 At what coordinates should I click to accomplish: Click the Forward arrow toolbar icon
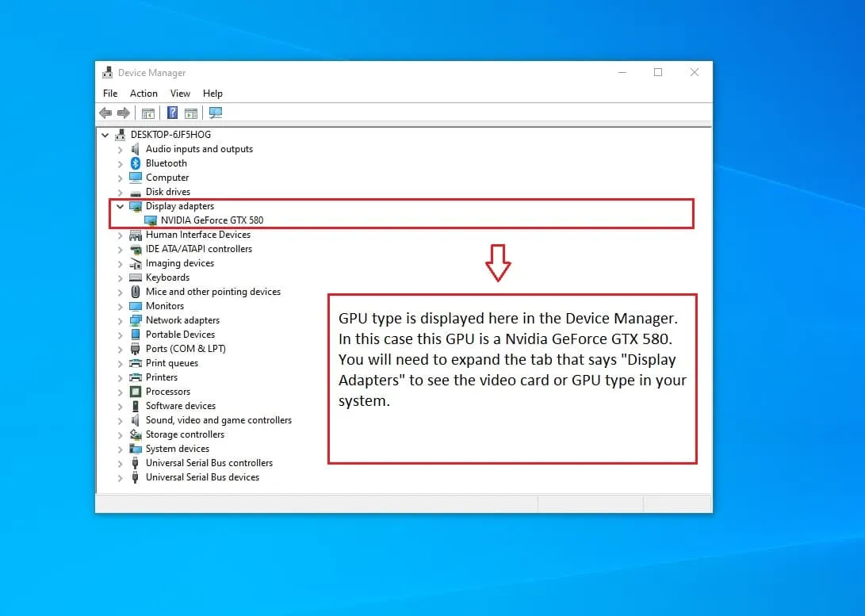point(124,113)
